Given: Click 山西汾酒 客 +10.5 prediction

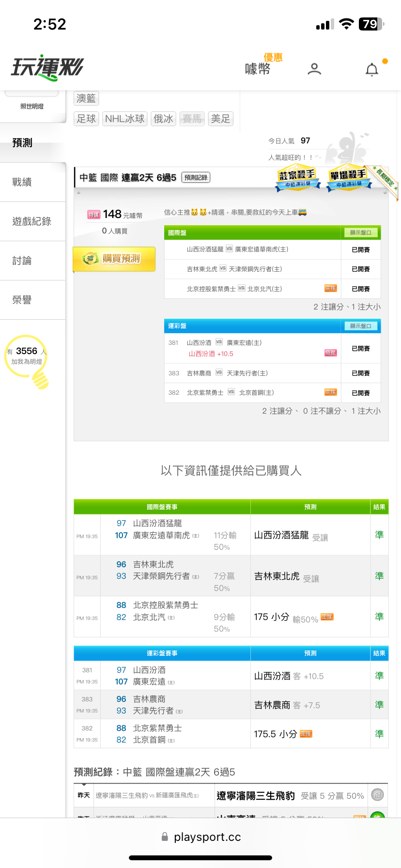Looking at the screenshot, I should click(310, 676).
